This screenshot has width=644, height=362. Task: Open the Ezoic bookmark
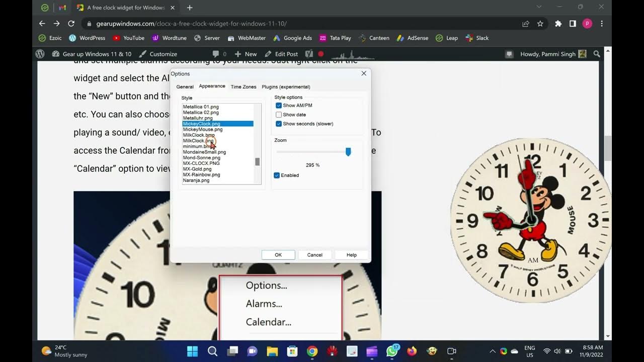pyautogui.click(x=50, y=38)
